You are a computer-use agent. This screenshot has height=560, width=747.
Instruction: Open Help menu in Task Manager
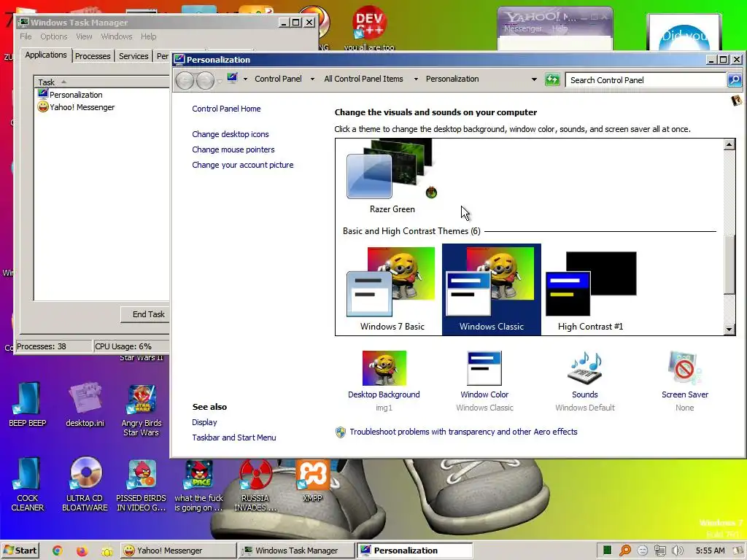click(x=148, y=36)
